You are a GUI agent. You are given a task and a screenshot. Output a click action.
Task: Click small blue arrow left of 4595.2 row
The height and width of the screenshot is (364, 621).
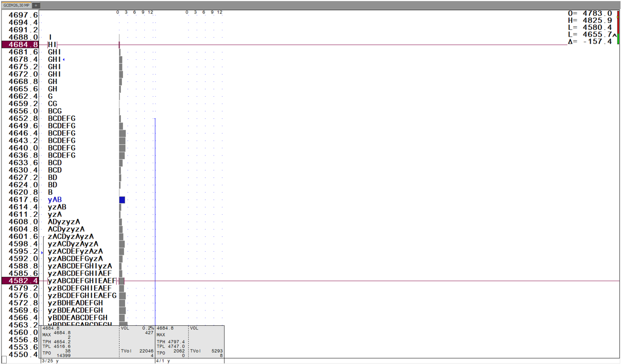[42, 252]
